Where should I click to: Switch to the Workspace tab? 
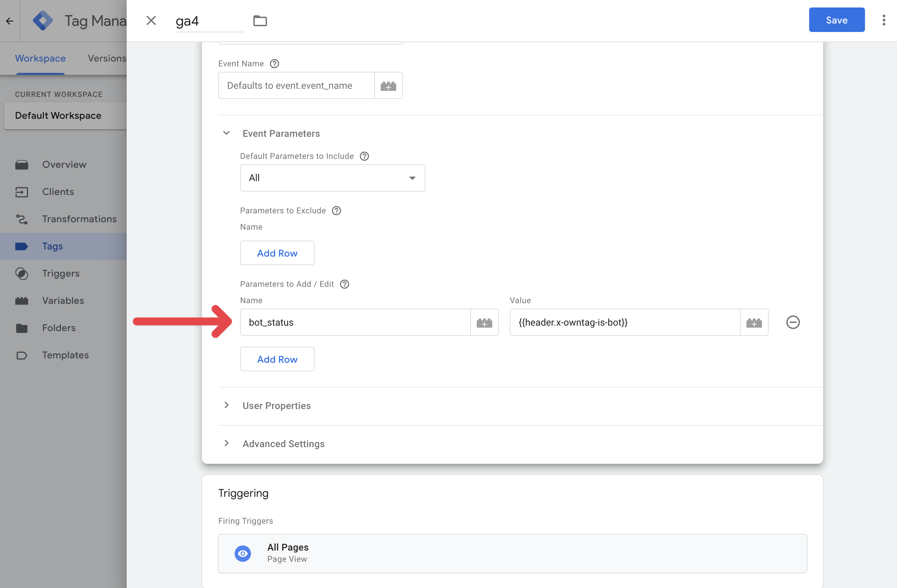click(40, 59)
